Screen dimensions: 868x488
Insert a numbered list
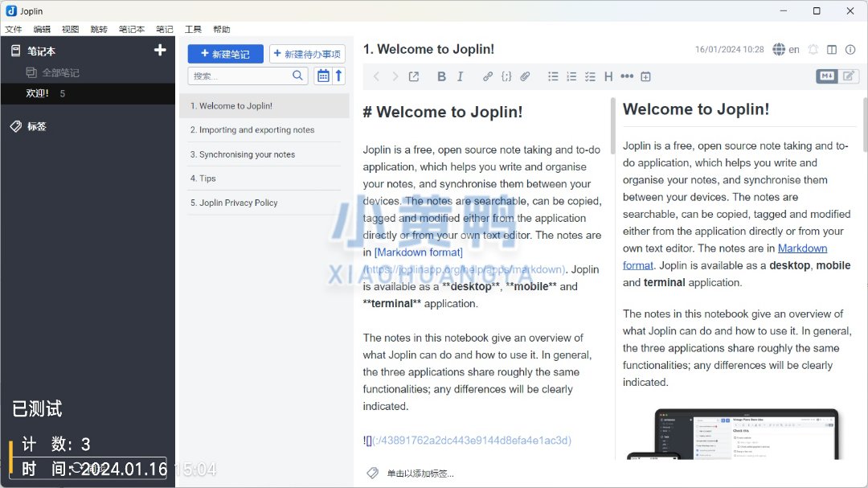(571, 76)
